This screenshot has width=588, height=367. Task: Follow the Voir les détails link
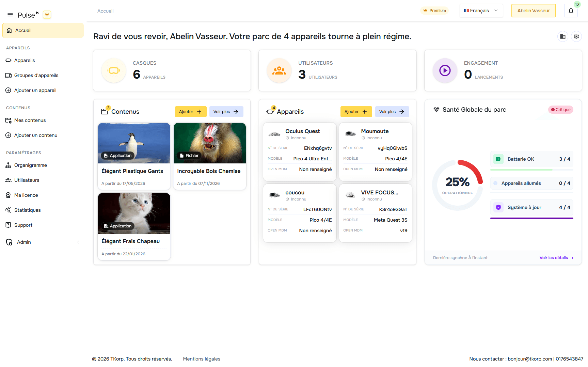556,258
